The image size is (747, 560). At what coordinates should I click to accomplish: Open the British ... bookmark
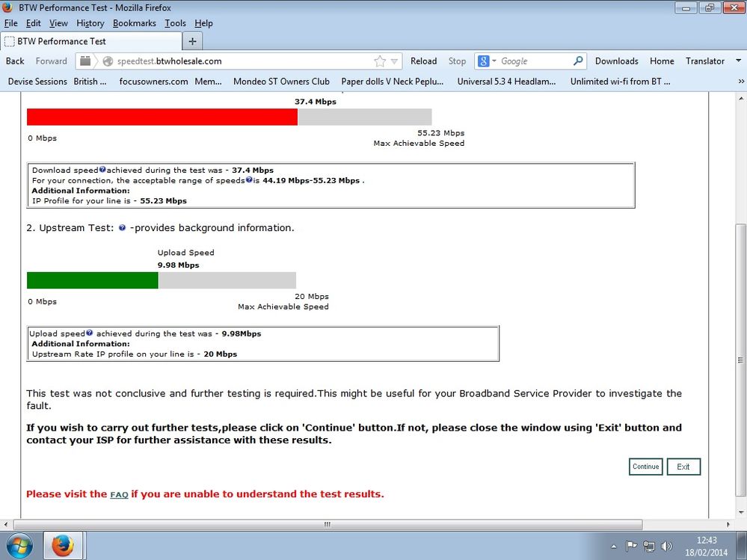pos(90,81)
